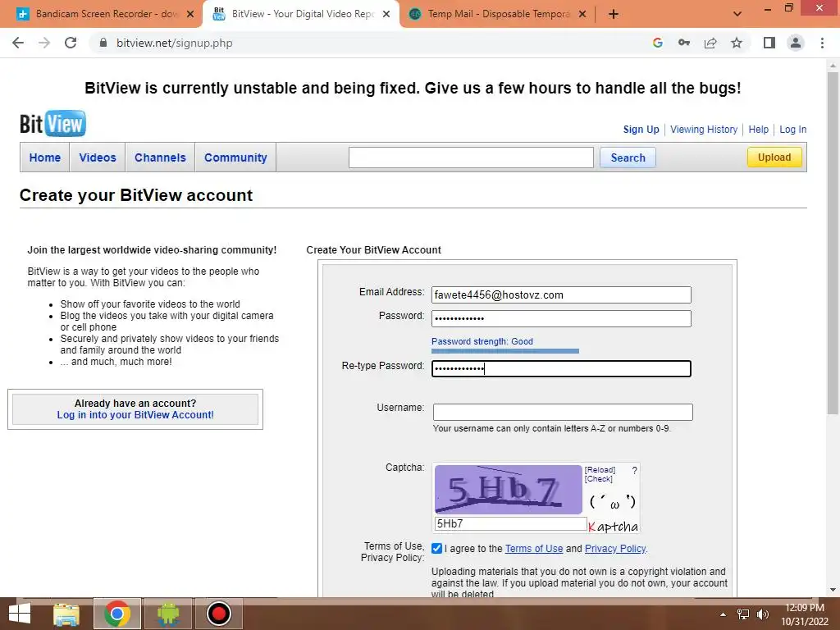The width and height of the screenshot is (840, 630).
Task: Click the scrollbar up arrow
Action: pyautogui.click(x=833, y=66)
